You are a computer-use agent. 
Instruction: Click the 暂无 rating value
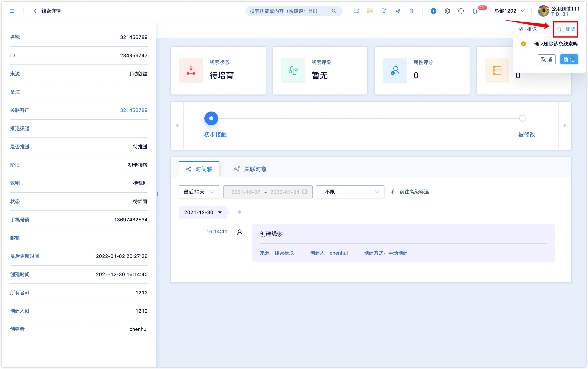coord(320,75)
